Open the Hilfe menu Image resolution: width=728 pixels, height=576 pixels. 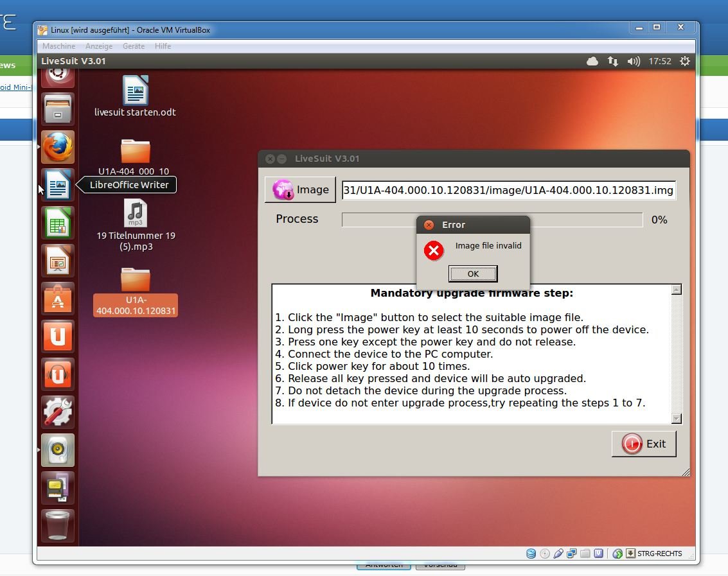point(163,46)
